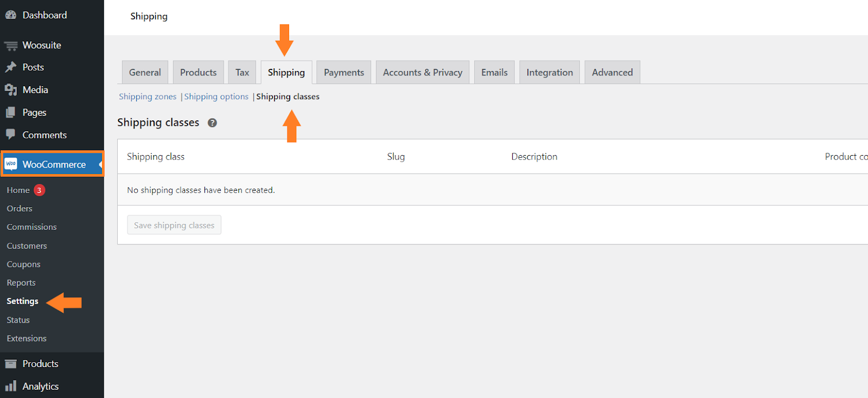Open Analytics sidebar menu label

click(x=41, y=386)
